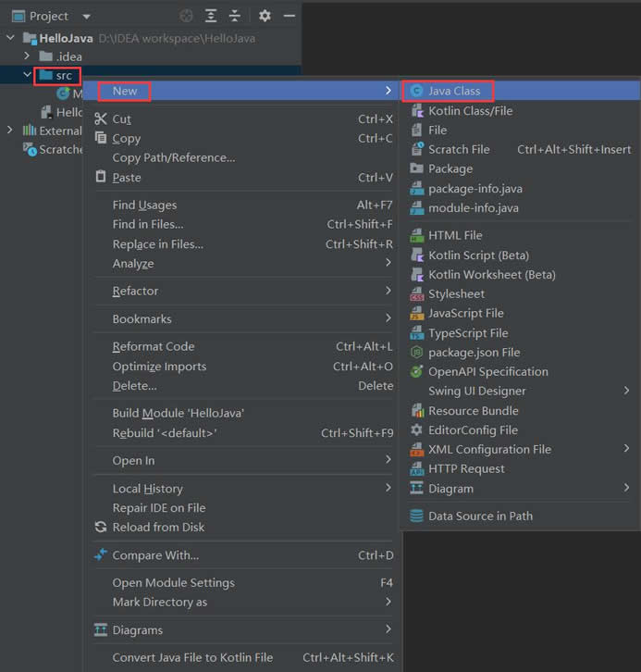
Task: Click the Data Source in Path icon
Action: point(416,516)
